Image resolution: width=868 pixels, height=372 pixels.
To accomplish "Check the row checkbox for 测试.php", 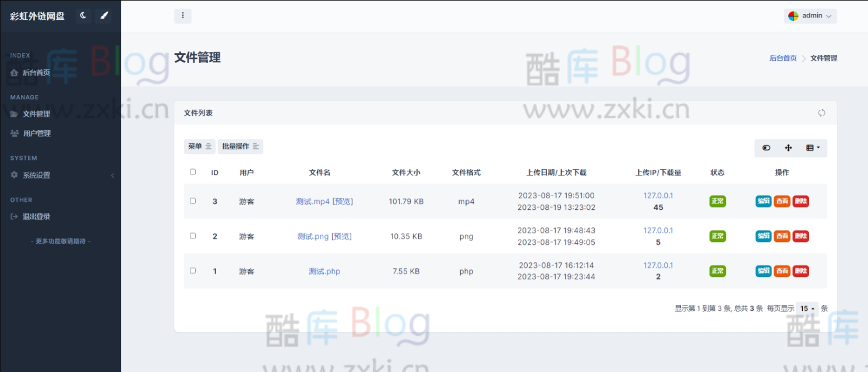I will click(194, 271).
